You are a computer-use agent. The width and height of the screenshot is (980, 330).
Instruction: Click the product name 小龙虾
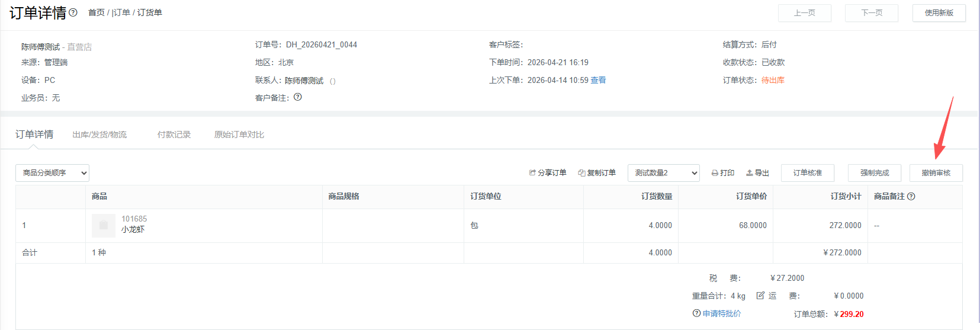(133, 229)
